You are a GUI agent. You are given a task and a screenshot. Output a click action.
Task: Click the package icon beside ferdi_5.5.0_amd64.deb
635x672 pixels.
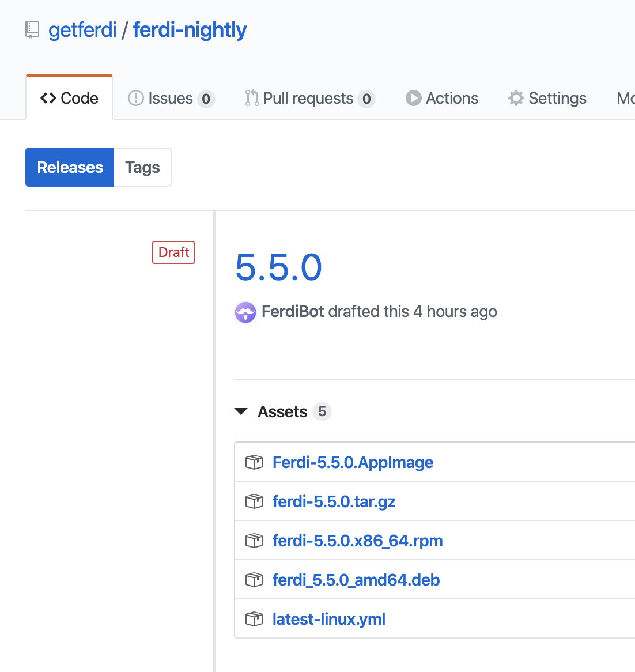(254, 580)
